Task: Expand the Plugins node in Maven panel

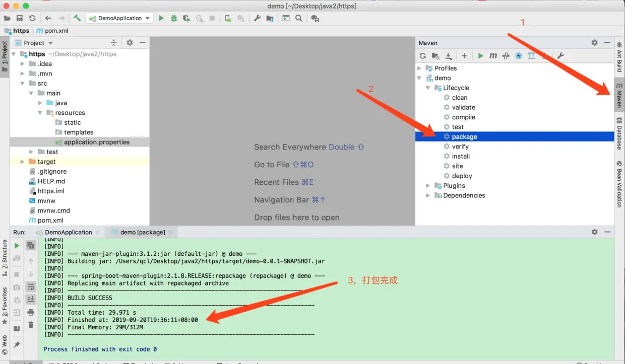Action: click(x=428, y=186)
